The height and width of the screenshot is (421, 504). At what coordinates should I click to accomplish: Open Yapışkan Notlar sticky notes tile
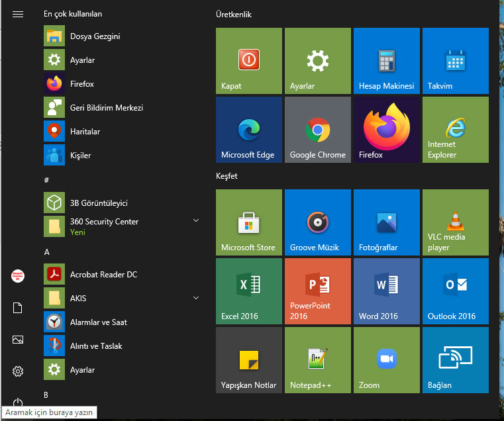pos(249,360)
